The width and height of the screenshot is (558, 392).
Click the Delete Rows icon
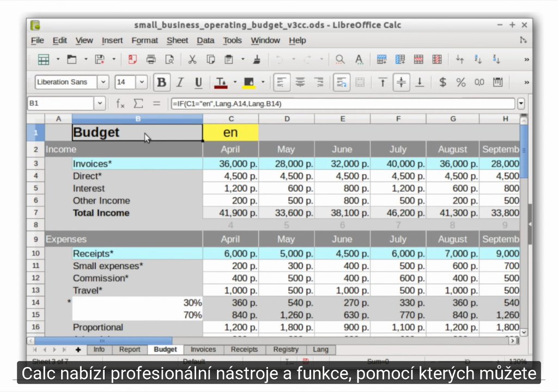pyautogui.click(x=418, y=59)
